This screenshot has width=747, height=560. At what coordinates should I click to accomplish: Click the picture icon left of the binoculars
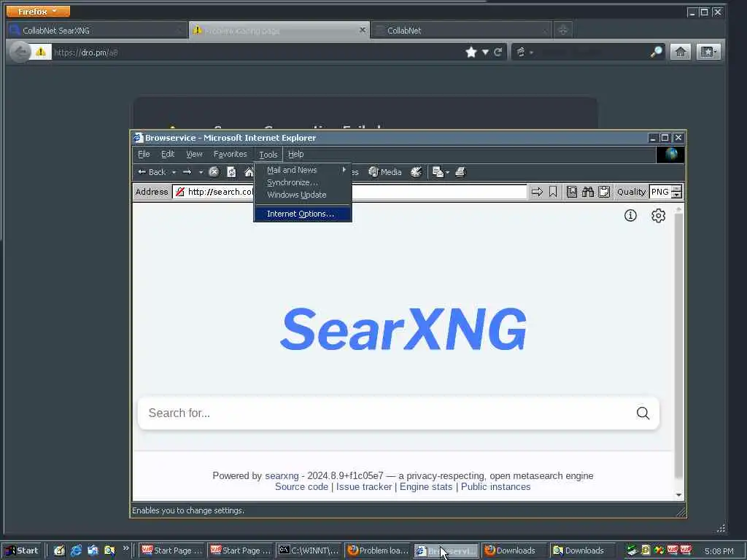click(x=572, y=192)
